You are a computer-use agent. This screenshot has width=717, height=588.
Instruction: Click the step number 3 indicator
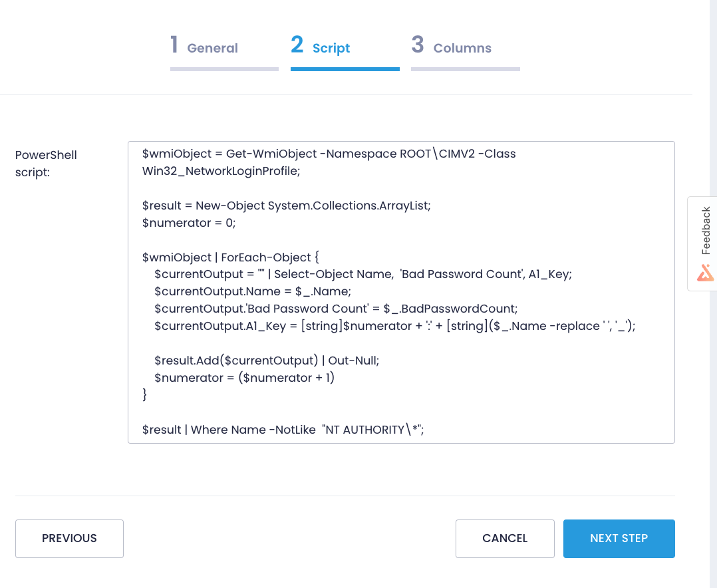click(417, 45)
